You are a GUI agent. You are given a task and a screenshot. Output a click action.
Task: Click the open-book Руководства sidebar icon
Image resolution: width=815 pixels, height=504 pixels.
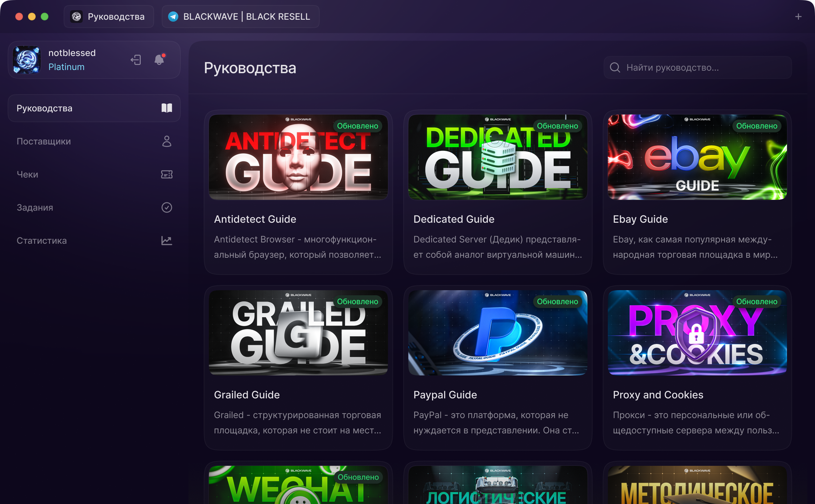click(167, 108)
